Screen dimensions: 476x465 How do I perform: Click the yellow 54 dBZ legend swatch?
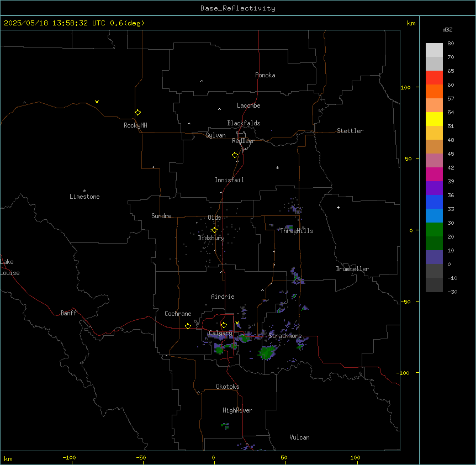tap(434, 119)
